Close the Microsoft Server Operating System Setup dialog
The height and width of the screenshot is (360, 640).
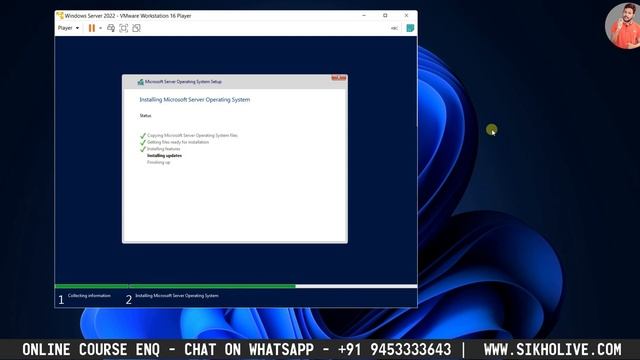tap(339, 78)
